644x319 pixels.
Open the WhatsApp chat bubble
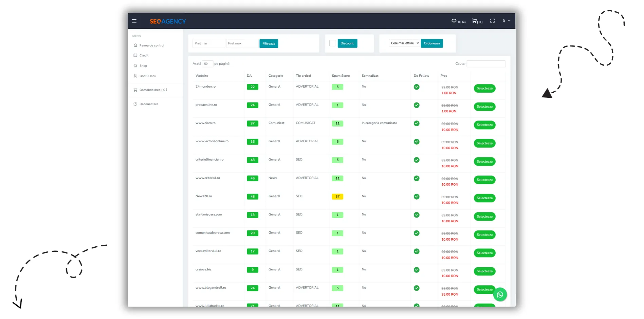point(500,295)
